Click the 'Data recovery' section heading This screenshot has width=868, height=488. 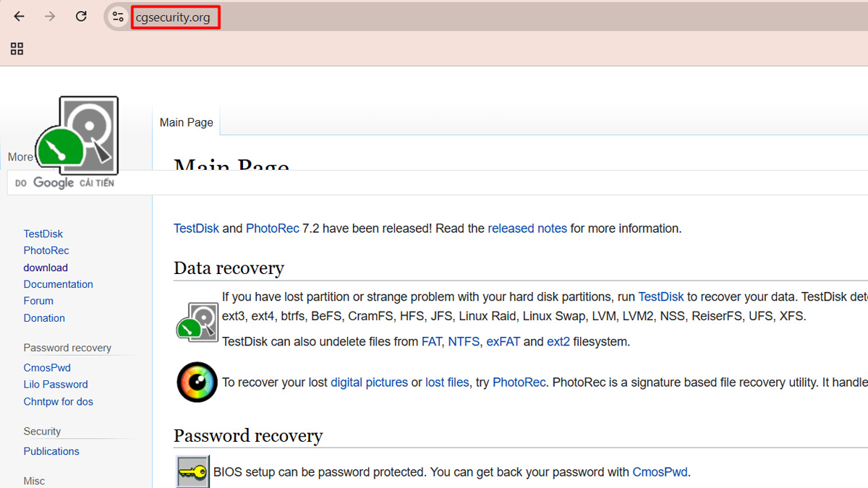(229, 268)
